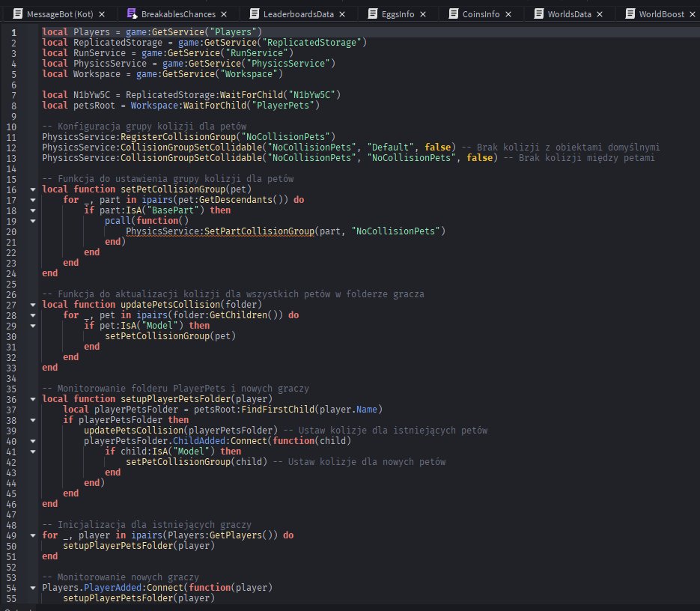Click the "Workspace" string on line 5
Viewport: 700px width, 611px height.
click(249, 73)
